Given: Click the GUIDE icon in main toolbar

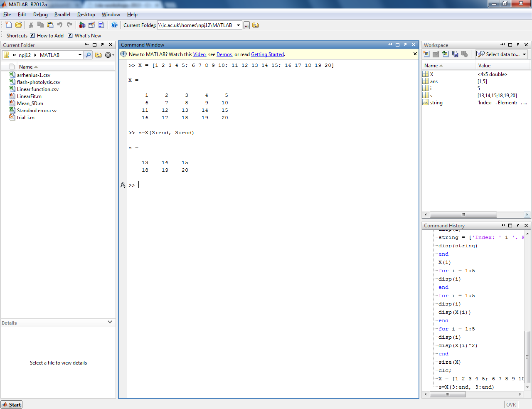Looking at the screenshot, I should click(92, 25).
